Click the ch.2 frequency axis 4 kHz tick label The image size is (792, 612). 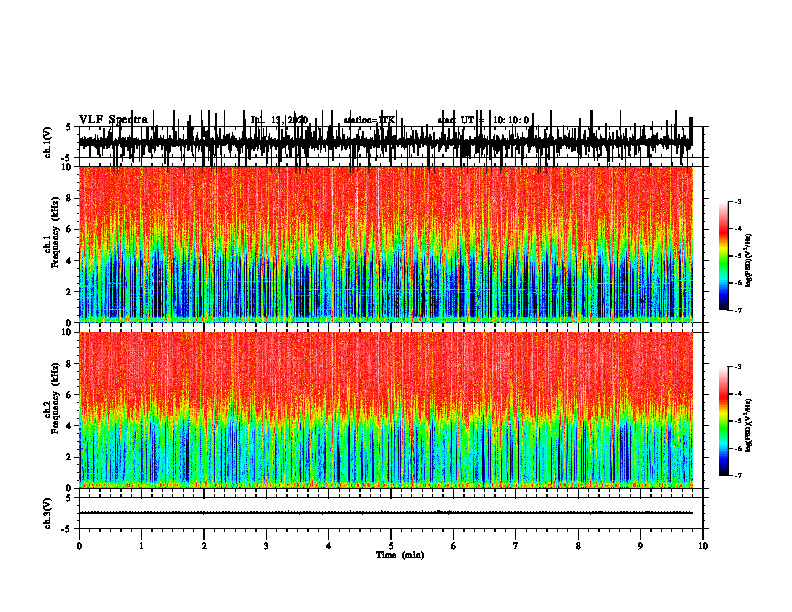[69, 426]
